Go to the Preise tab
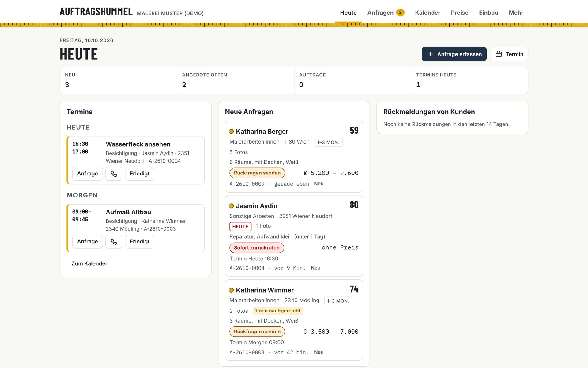Screen dimensions: 588x368 (459, 13)
